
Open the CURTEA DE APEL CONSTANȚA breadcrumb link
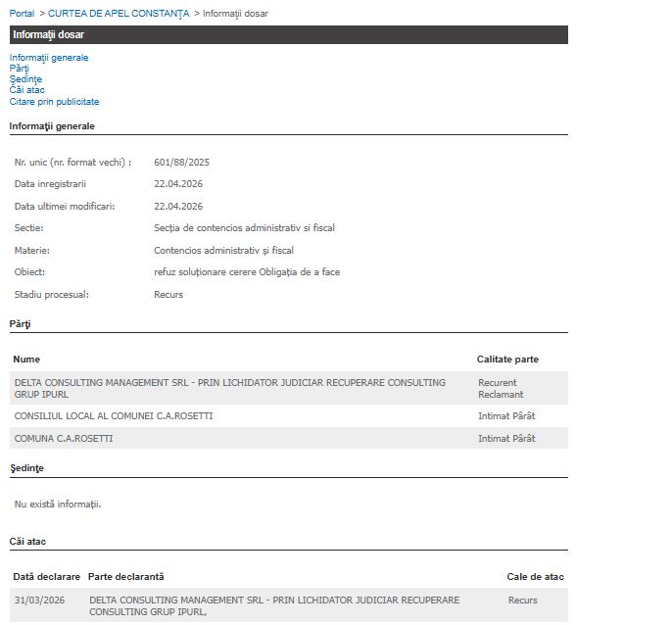tap(119, 14)
